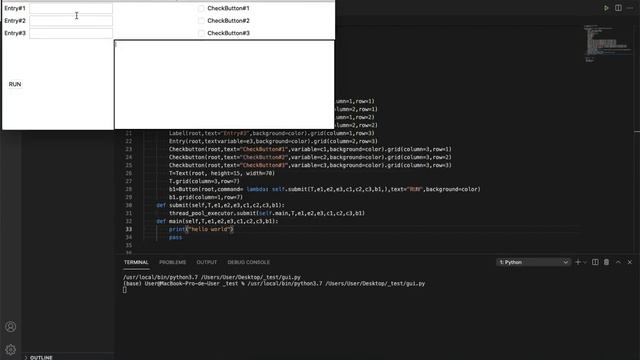
Task: Open the Accounts icon in the activity bar
Action: coord(11,327)
